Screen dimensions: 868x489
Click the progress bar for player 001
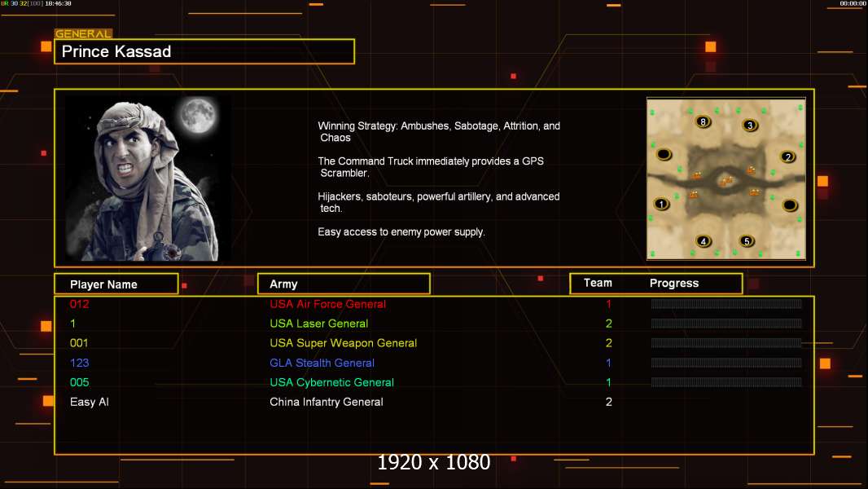click(726, 343)
